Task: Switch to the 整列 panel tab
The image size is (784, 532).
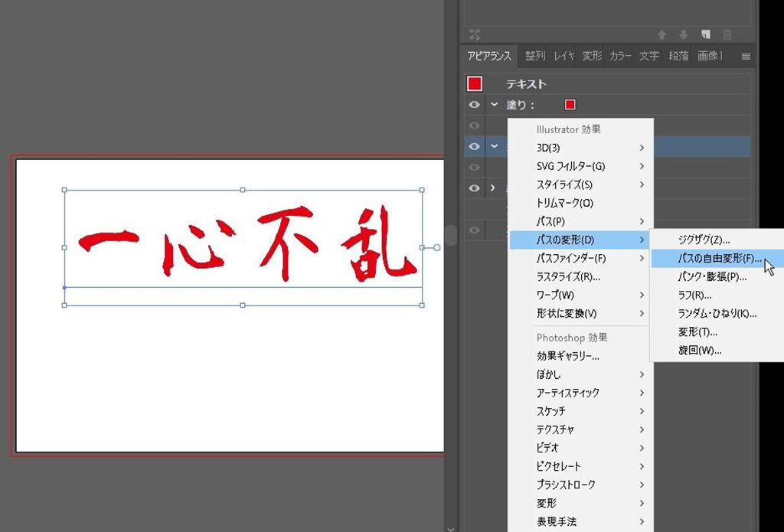Action: tap(535, 57)
